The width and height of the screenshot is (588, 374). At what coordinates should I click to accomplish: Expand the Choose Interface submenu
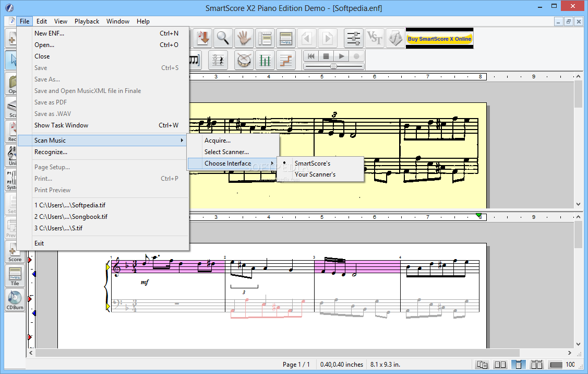point(233,163)
